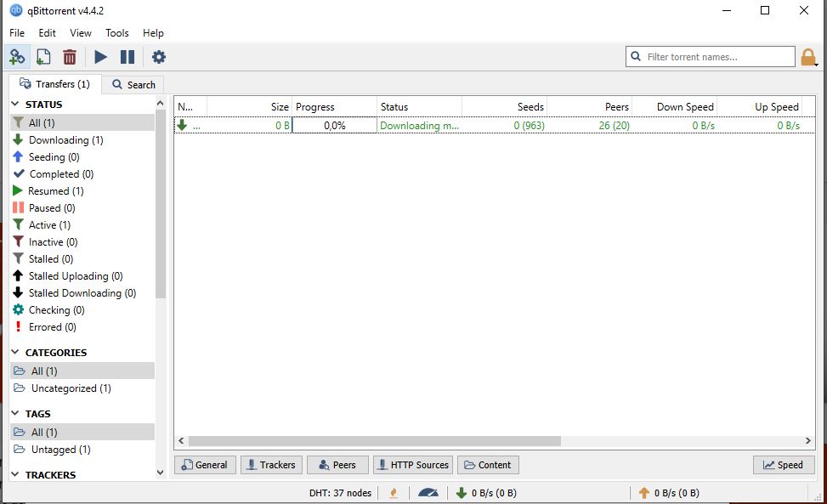Select All (1) under STATUS
This screenshot has width=827, height=504.
point(82,123)
